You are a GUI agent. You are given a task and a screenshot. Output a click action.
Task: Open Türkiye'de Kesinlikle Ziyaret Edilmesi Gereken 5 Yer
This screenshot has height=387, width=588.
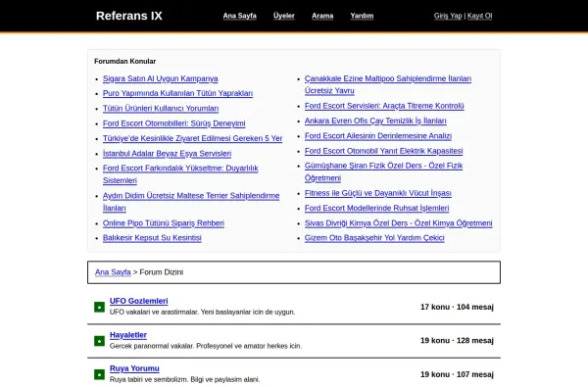click(x=192, y=138)
